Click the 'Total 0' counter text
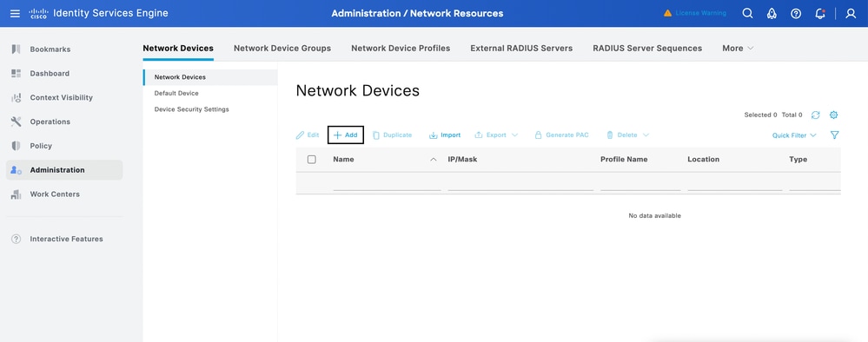Image resolution: width=868 pixels, height=342 pixels. tap(792, 115)
